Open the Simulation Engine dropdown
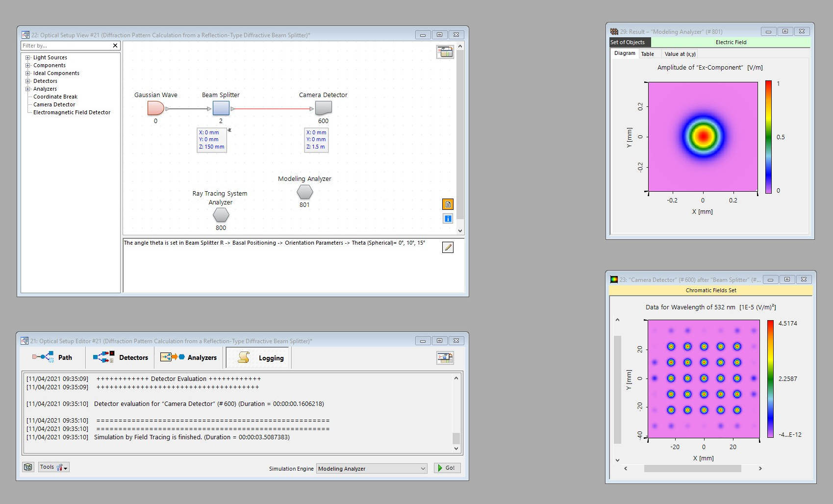Image resolution: width=833 pixels, height=504 pixels. (423, 469)
